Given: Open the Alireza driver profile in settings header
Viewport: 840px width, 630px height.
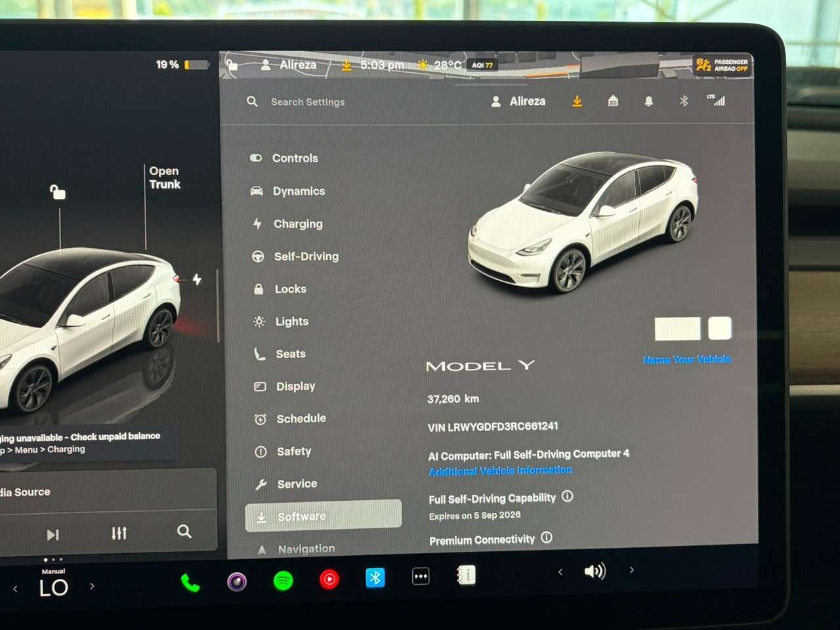Looking at the screenshot, I should 518,101.
